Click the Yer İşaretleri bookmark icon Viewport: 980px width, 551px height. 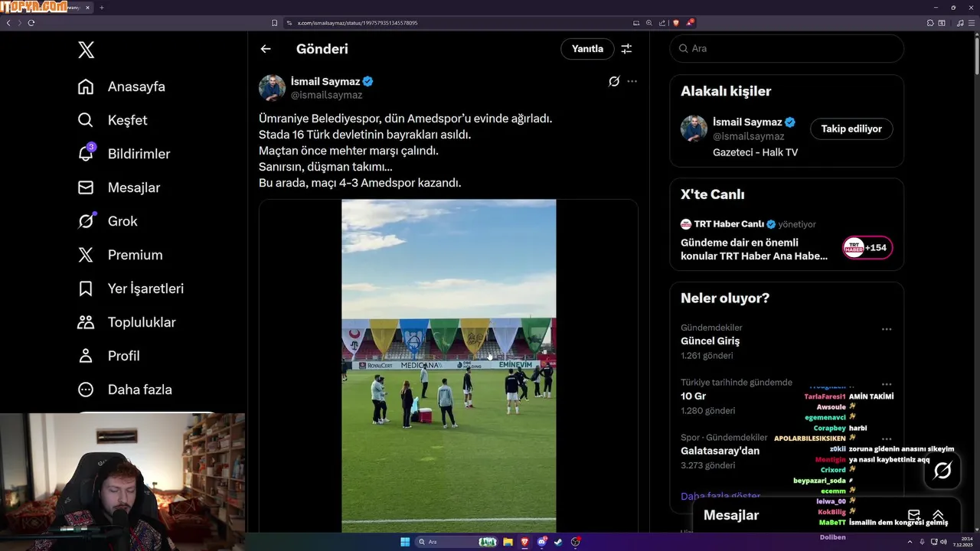(x=86, y=289)
